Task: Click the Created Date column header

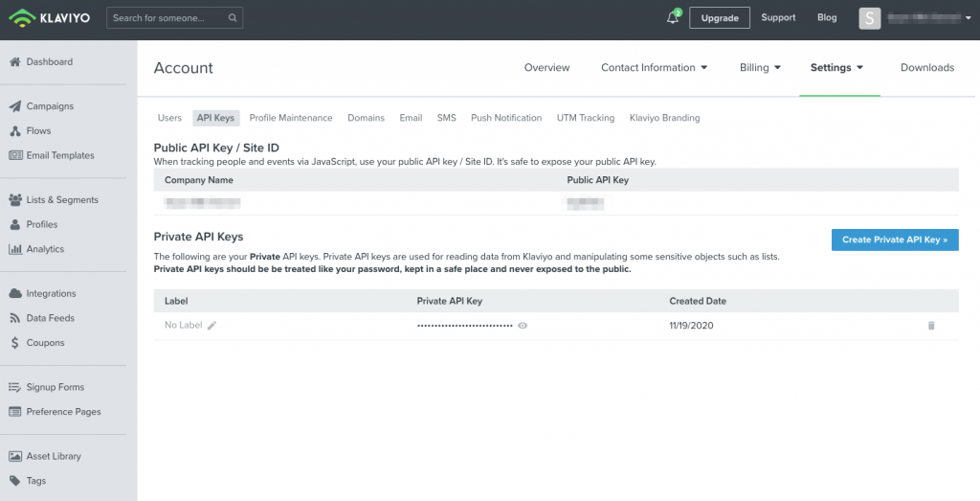Action: click(698, 301)
